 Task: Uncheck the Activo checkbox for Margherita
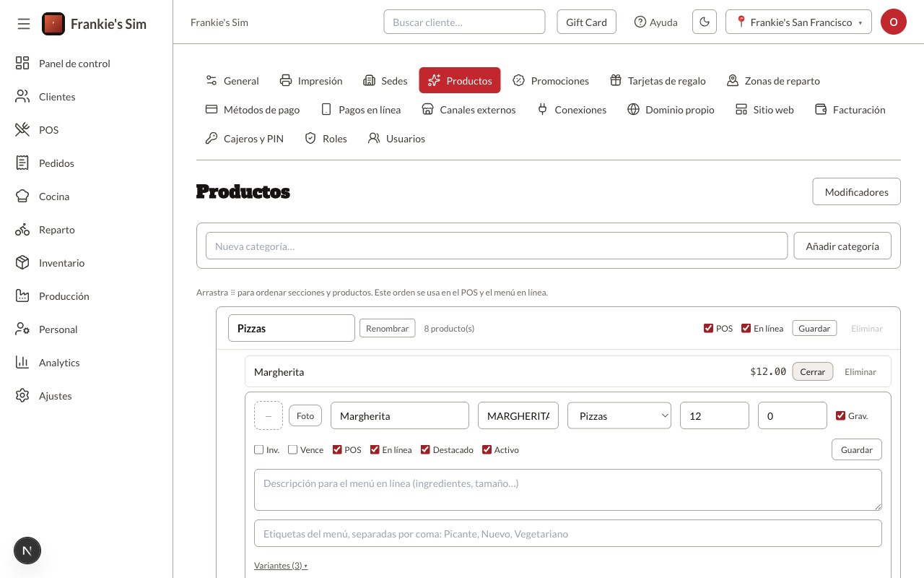pos(487,449)
